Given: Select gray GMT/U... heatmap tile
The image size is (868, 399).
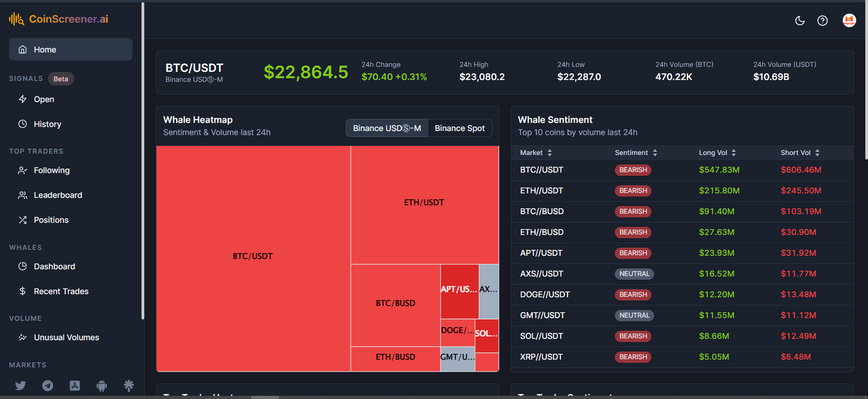Looking at the screenshot, I should (x=457, y=359).
